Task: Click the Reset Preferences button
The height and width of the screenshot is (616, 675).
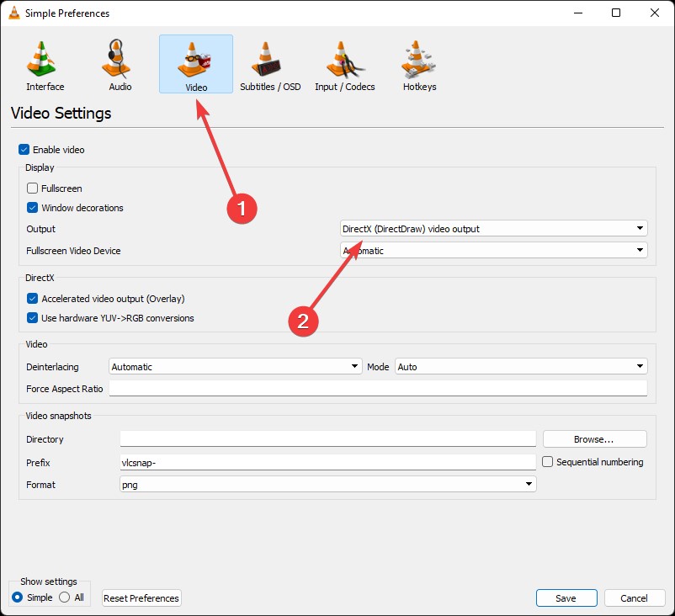Action: click(141, 598)
